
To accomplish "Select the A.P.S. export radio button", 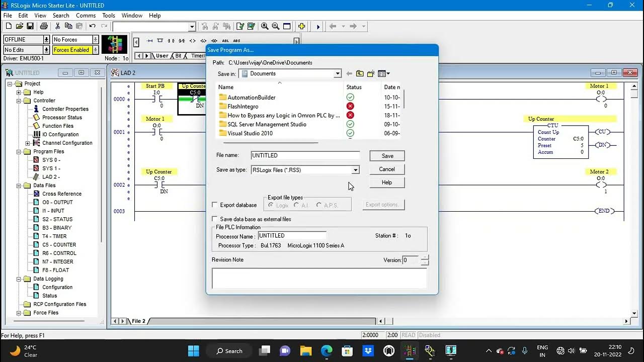I will click(x=319, y=205).
